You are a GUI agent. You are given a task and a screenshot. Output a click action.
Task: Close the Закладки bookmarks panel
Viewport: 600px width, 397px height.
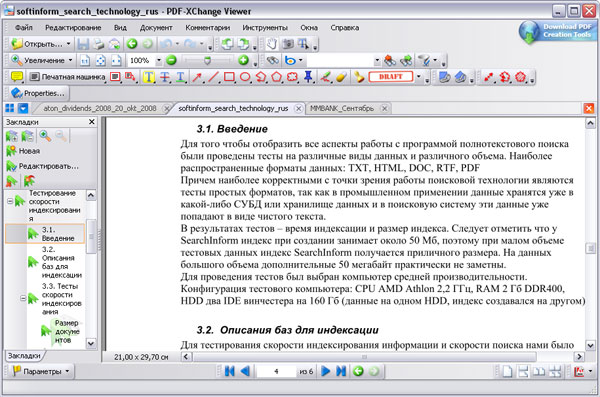click(91, 122)
